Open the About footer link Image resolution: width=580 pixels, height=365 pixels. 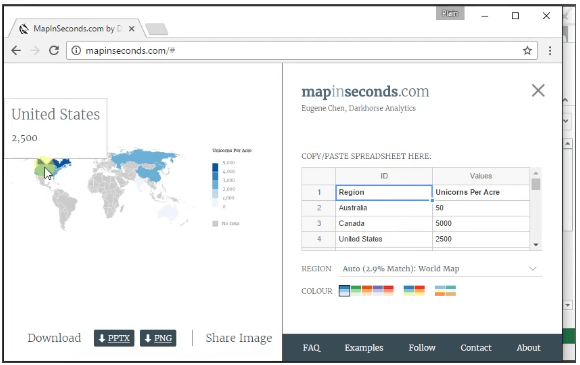(x=528, y=348)
